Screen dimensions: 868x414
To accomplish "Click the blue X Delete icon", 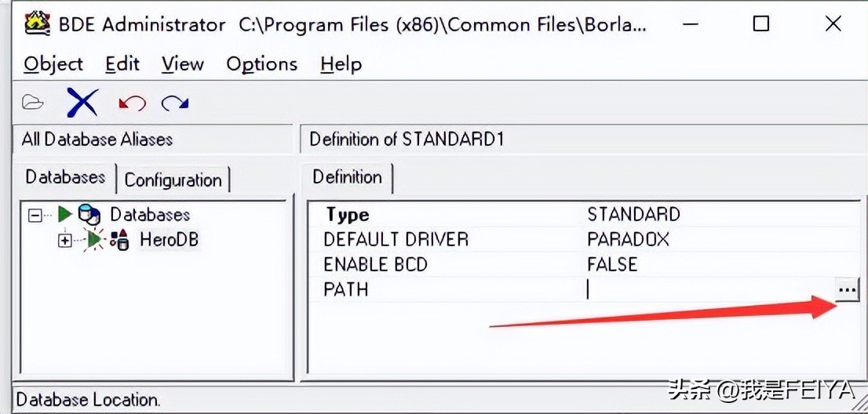I will pyautogui.click(x=82, y=103).
